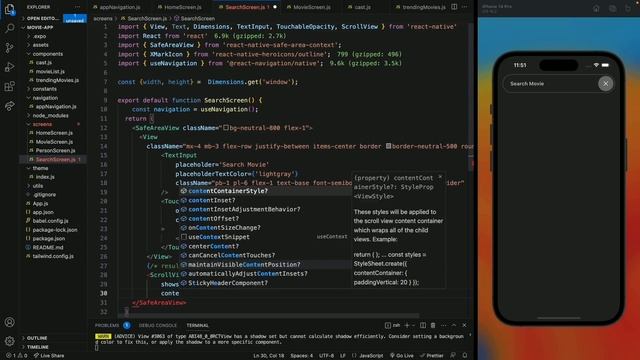Click the UTF-8 encoding indicator
The height and width of the screenshot is (360, 640).
pyautogui.click(x=326, y=356)
